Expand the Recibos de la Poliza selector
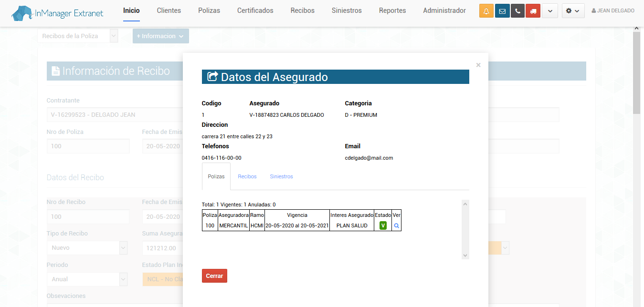 (x=114, y=36)
